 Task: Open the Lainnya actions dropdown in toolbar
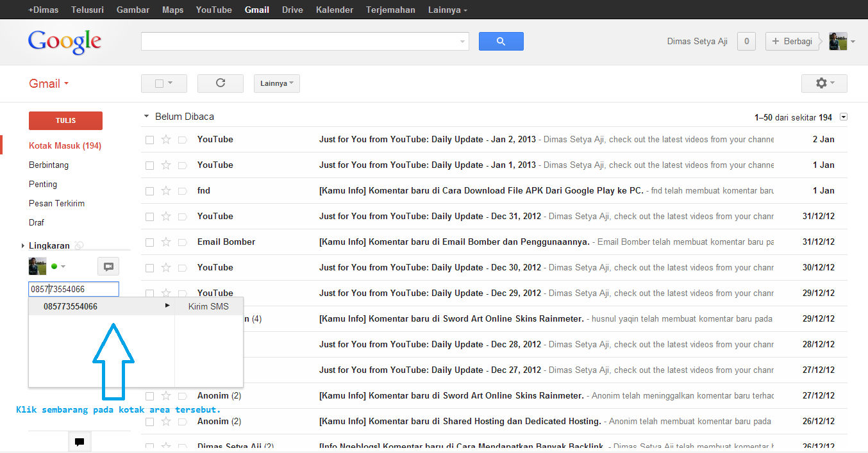click(x=277, y=83)
